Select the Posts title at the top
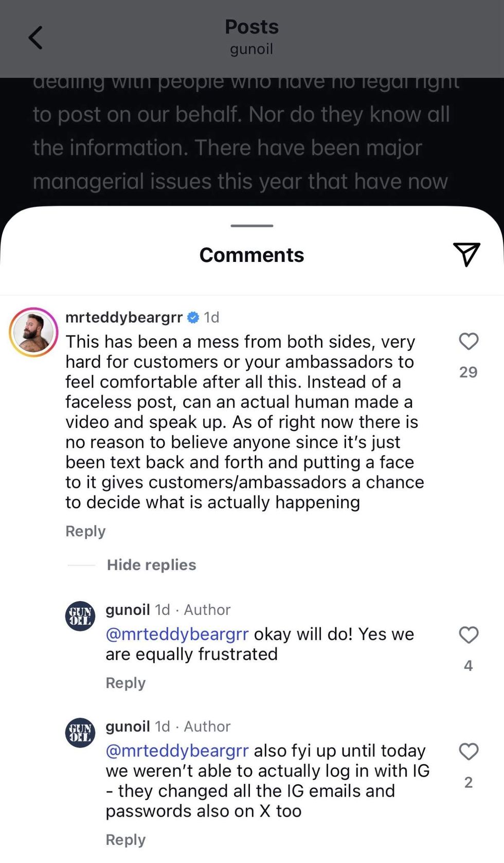 coord(251,27)
